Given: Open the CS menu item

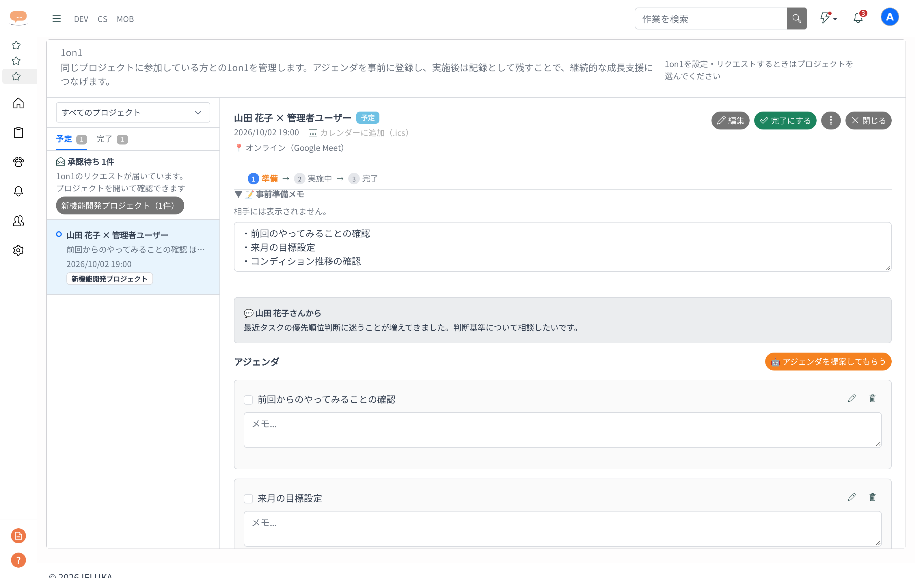Looking at the screenshot, I should (102, 19).
